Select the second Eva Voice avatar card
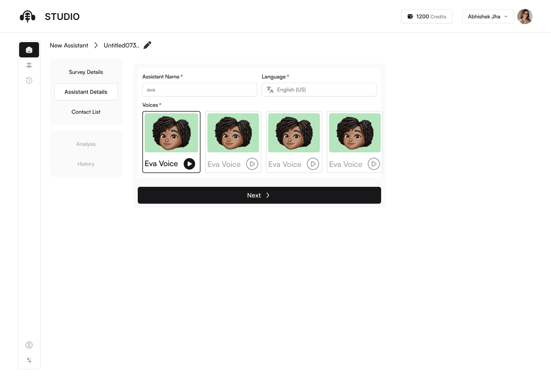The height and width of the screenshot is (392, 551). (x=233, y=142)
